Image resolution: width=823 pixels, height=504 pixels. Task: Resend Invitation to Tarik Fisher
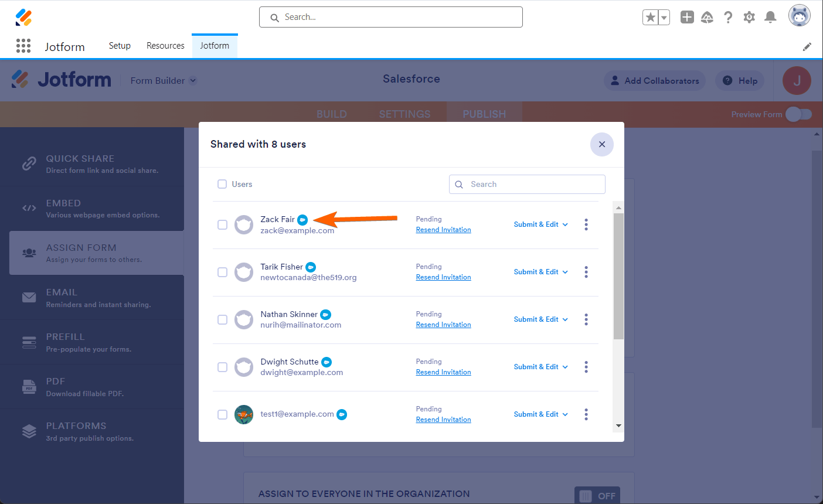pos(443,277)
